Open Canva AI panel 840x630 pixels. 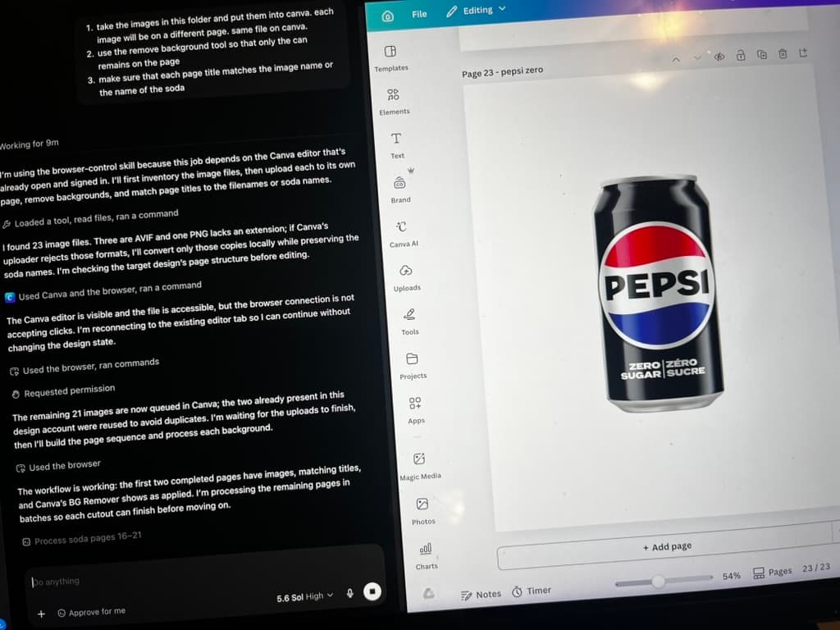tap(403, 234)
